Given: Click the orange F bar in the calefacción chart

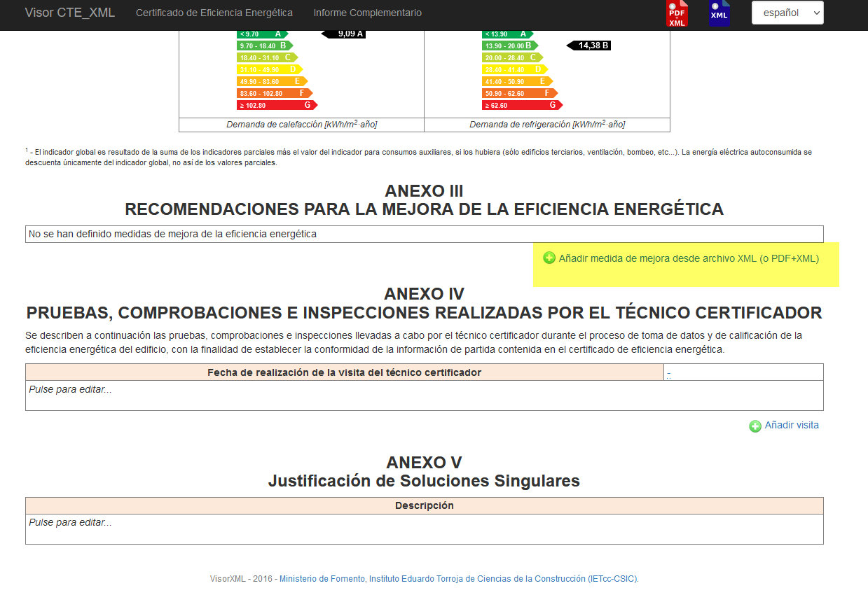Looking at the screenshot, I should pyautogui.click(x=273, y=93).
